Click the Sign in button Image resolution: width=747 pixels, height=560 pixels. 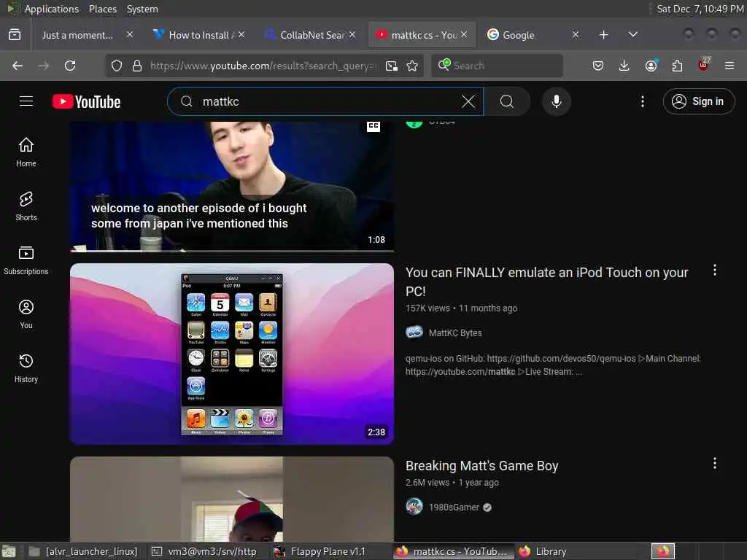coord(698,101)
